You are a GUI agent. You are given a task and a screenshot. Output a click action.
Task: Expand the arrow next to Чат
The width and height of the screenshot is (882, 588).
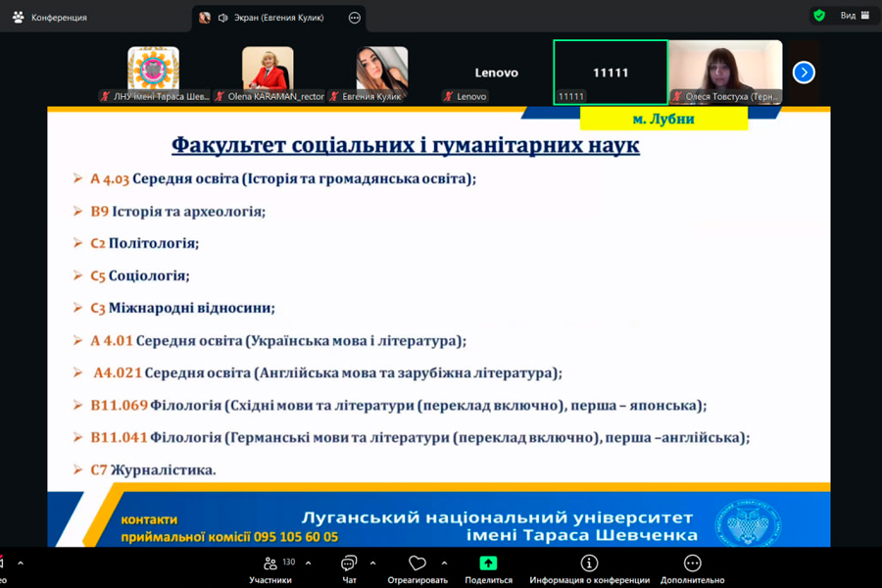click(372, 563)
